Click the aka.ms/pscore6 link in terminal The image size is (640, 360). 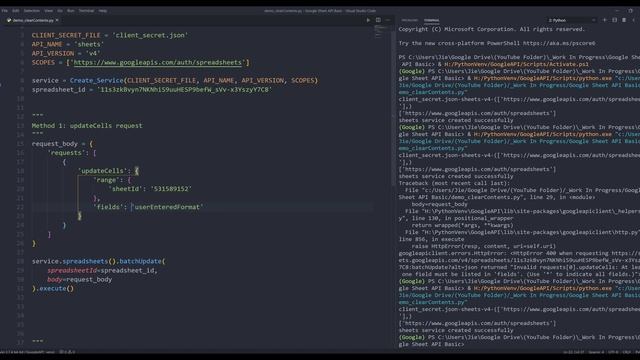coord(559,43)
